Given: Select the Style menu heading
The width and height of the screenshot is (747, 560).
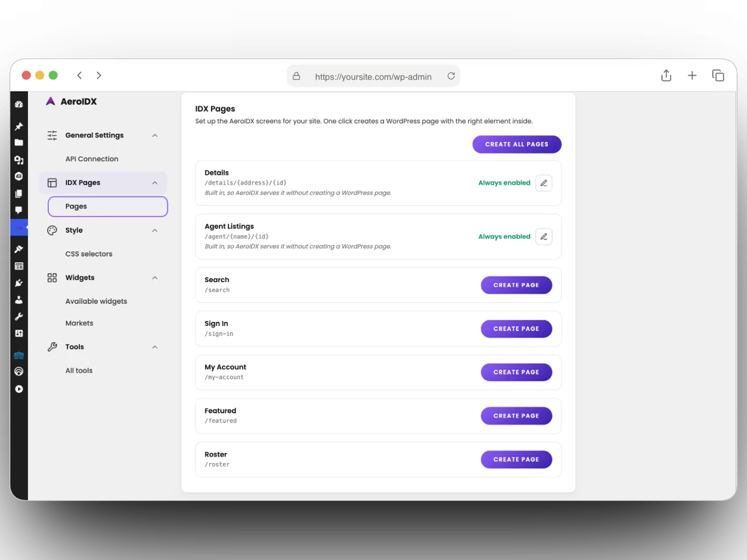Looking at the screenshot, I should coord(74,230).
